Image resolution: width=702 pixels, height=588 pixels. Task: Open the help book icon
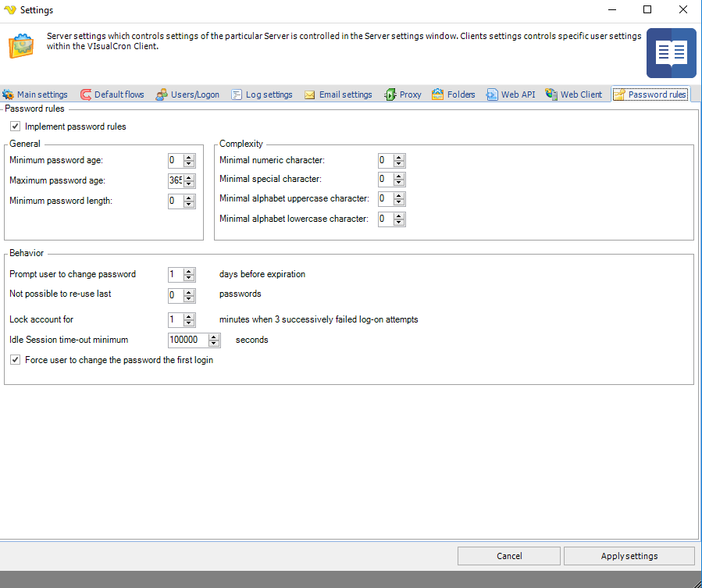tap(671, 52)
